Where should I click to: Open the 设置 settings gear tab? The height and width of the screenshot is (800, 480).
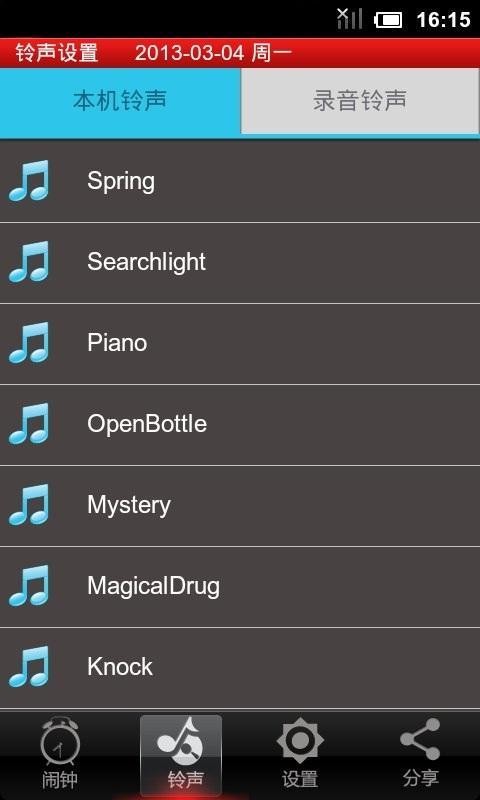click(x=300, y=756)
